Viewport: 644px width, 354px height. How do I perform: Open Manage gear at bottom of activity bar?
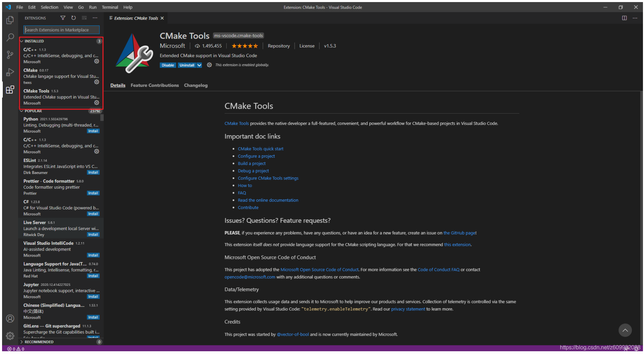coord(10,335)
